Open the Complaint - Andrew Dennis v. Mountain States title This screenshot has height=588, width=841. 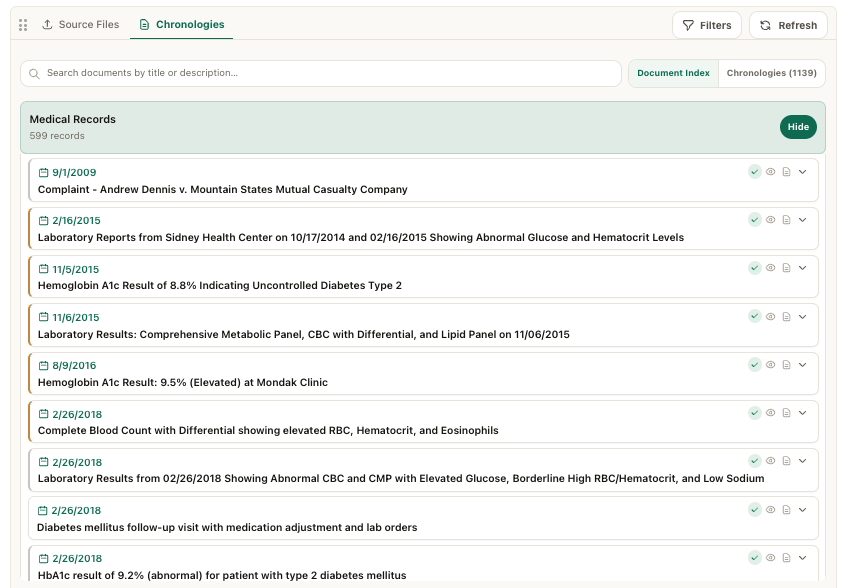tap(223, 189)
